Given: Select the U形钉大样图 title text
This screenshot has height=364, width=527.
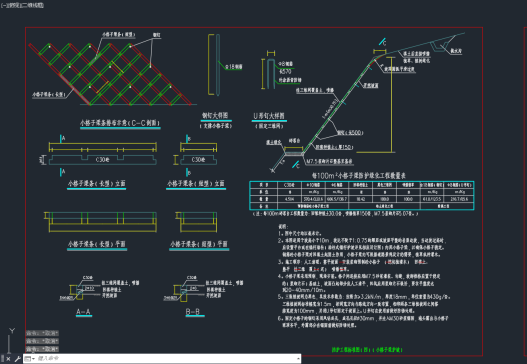Looking at the screenshot, I should point(269,116).
